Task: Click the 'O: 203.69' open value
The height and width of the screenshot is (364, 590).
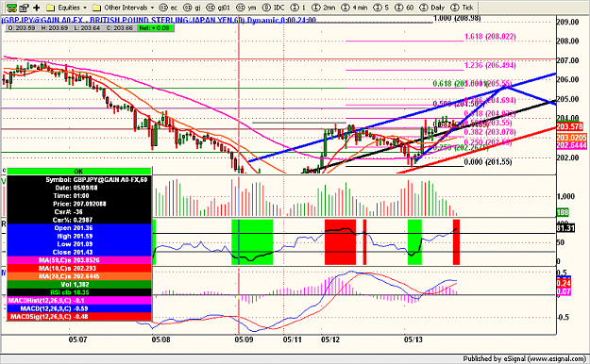Action: click(x=22, y=28)
